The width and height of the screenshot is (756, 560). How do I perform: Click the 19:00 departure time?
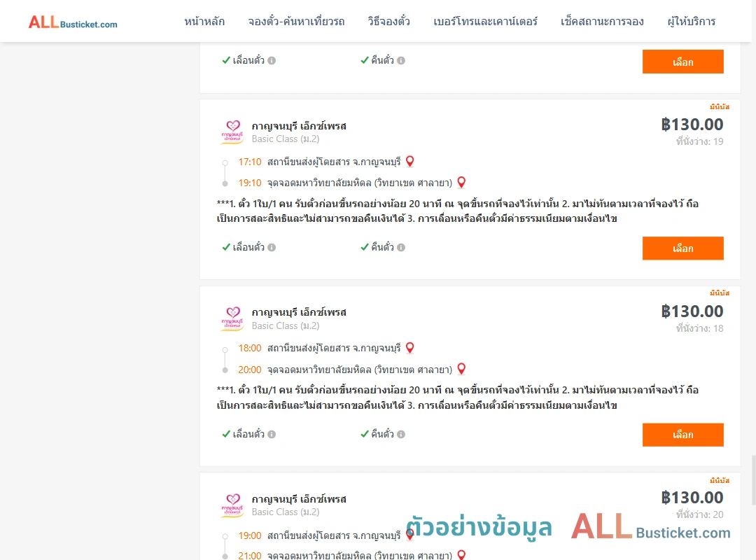[250, 535]
